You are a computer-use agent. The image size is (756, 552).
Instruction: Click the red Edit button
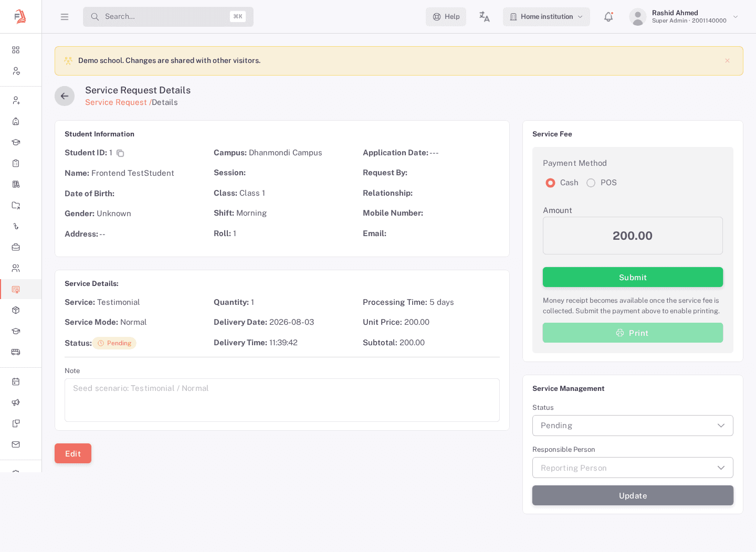pyautogui.click(x=73, y=453)
